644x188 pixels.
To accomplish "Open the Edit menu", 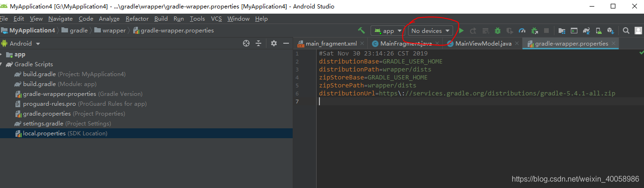I will tap(19, 19).
